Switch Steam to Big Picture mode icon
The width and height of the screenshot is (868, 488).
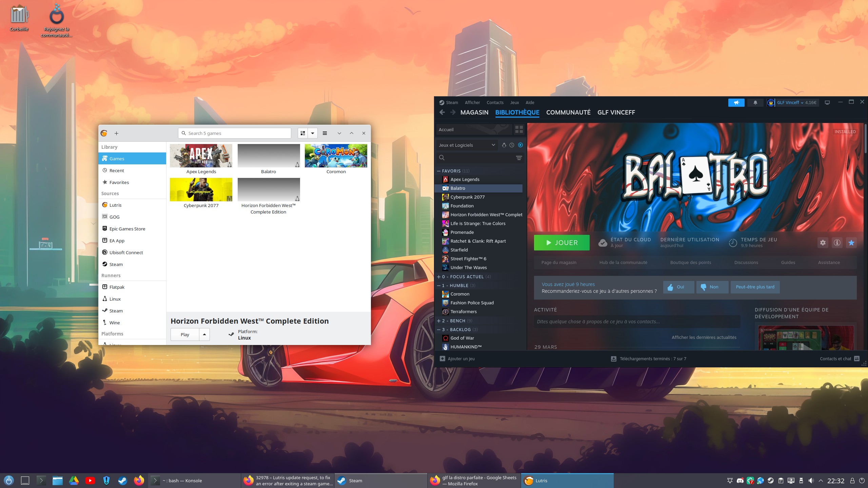pyautogui.click(x=827, y=102)
